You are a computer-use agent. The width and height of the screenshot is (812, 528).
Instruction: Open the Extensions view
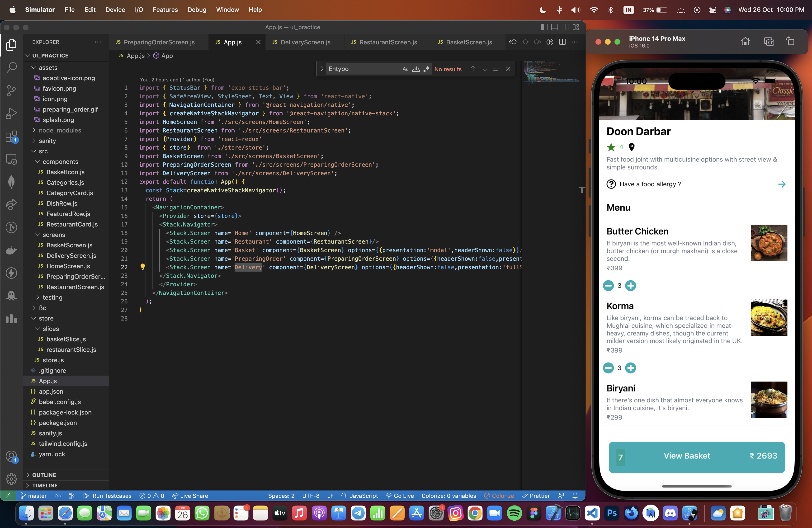pyautogui.click(x=11, y=137)
